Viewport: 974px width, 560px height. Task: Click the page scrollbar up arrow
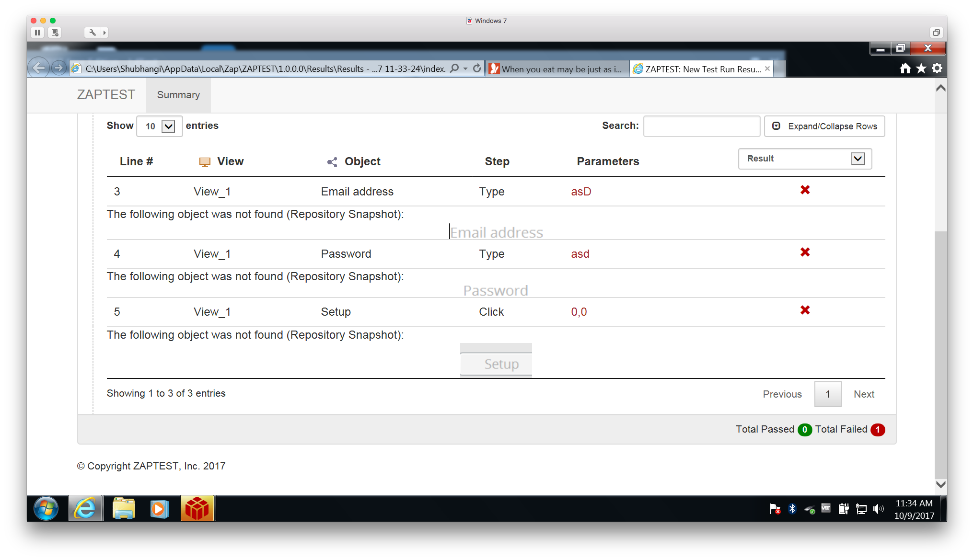(x=941, y=88)
